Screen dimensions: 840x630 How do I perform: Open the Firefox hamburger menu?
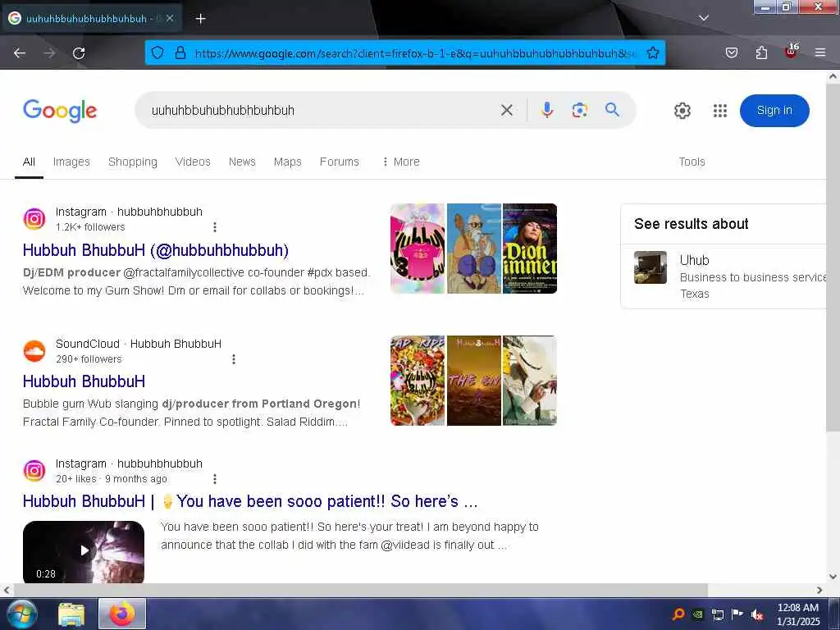tap(820, 52)
